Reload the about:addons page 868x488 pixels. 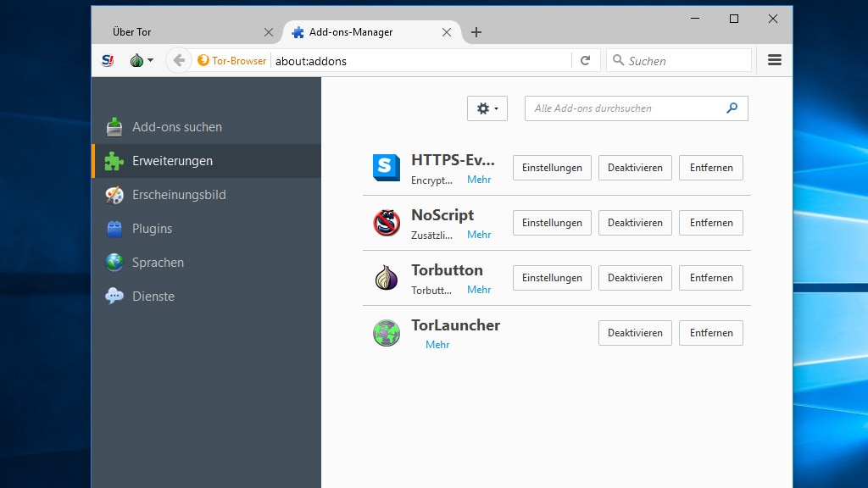(585, 60)
